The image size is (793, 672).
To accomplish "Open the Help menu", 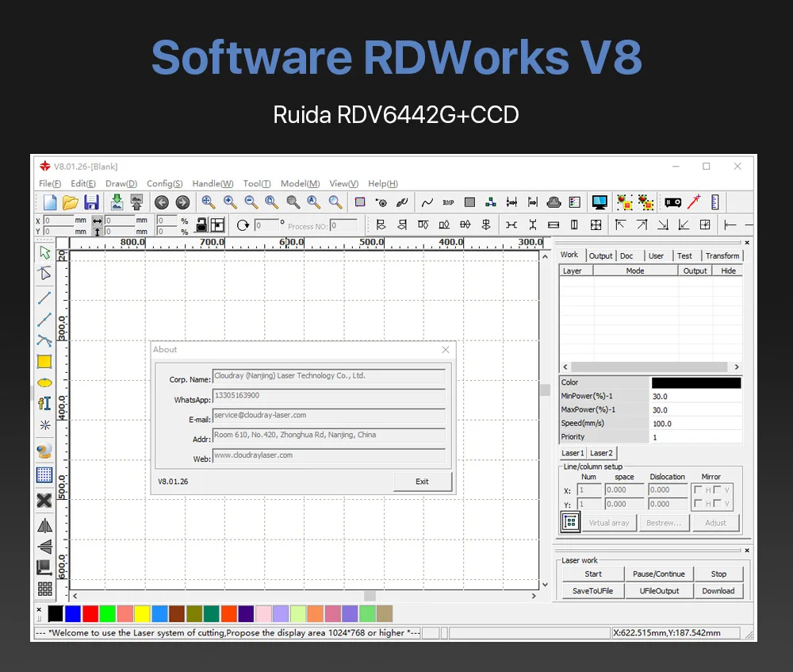I will pyautogui.click(x=383, y=184).
